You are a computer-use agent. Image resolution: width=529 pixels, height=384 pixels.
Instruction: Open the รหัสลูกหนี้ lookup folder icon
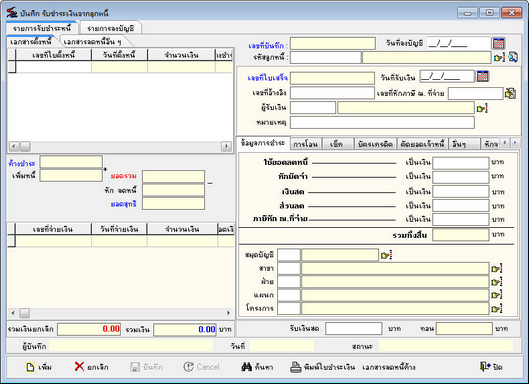[499, 57]
